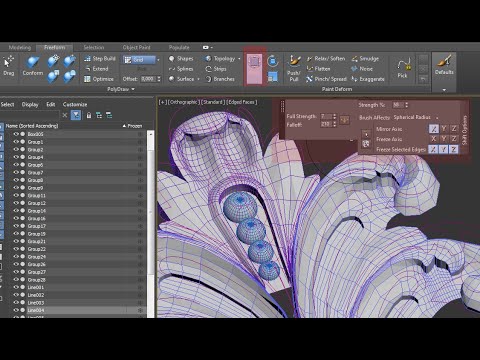
Task: Open the Edit menu in scene explorer
Action: click(x=51, y=104)
